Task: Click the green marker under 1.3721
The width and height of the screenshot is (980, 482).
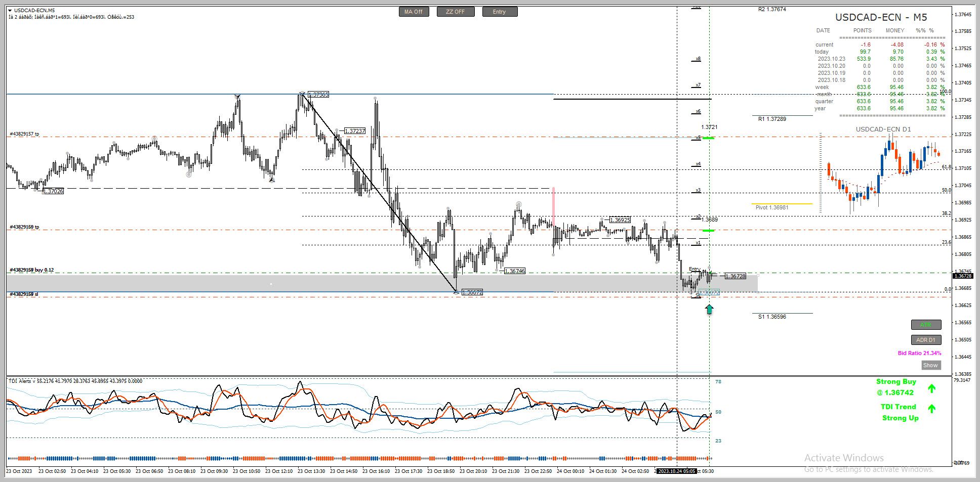Action: pyautogui.click(x=709, y=138)
